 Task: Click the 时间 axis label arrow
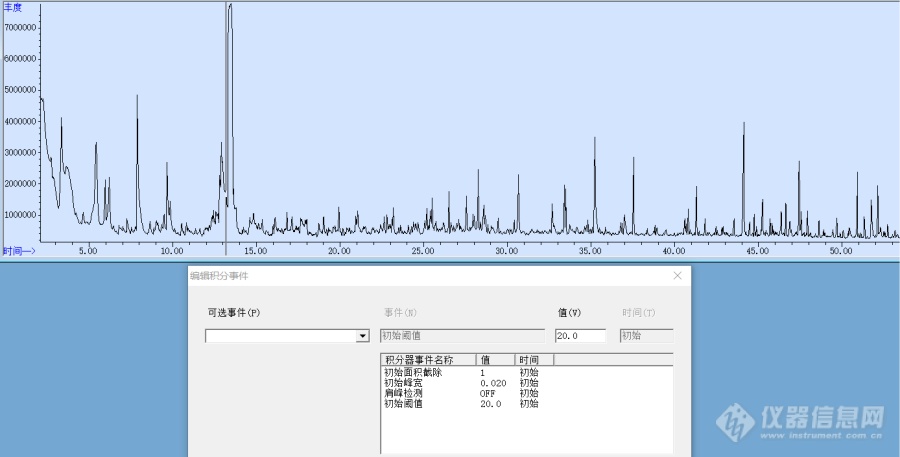[19, 250]
